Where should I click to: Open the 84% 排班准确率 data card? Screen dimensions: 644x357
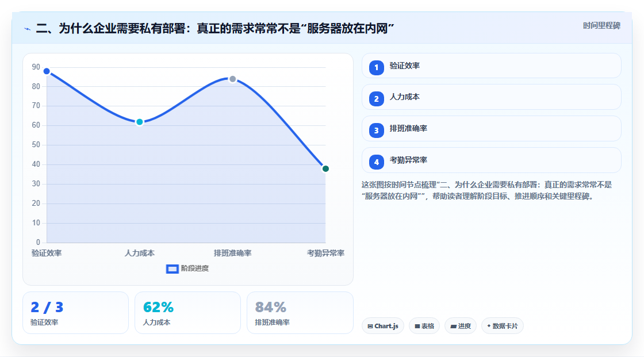(x=300, y=313)
